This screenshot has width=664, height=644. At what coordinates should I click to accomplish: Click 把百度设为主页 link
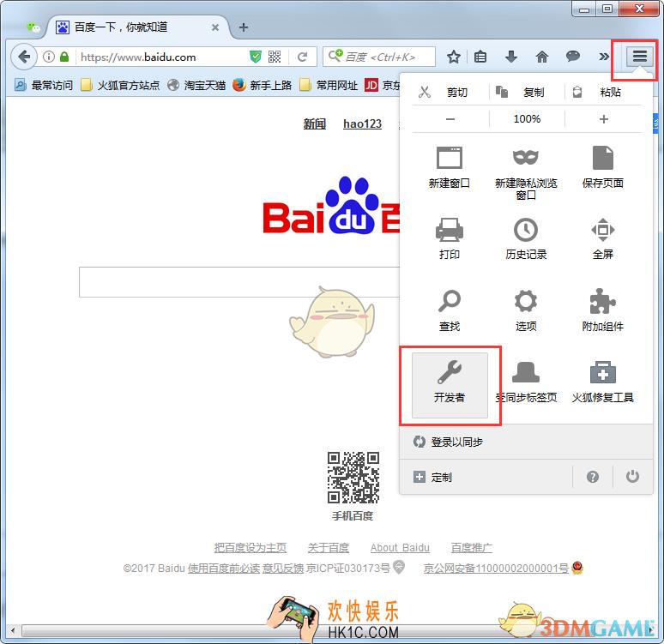click(251, 548)
